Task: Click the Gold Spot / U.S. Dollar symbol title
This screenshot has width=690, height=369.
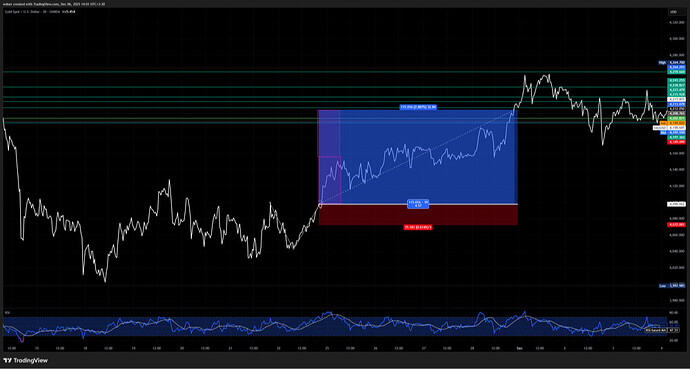Action: tap(23, 11)
